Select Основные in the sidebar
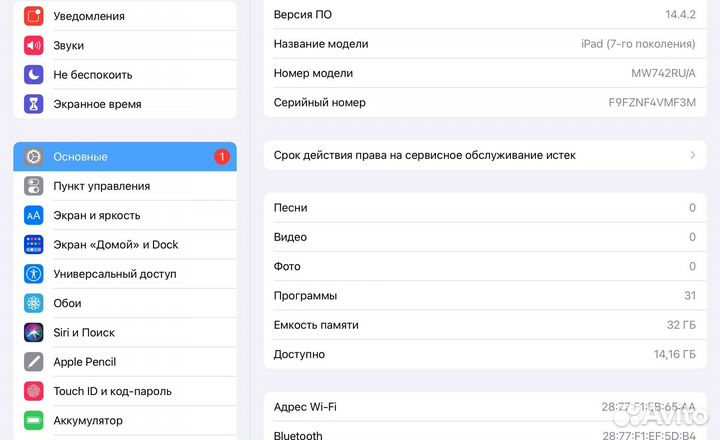The height and width of the screenshot is (440, 720). [125, 157]
